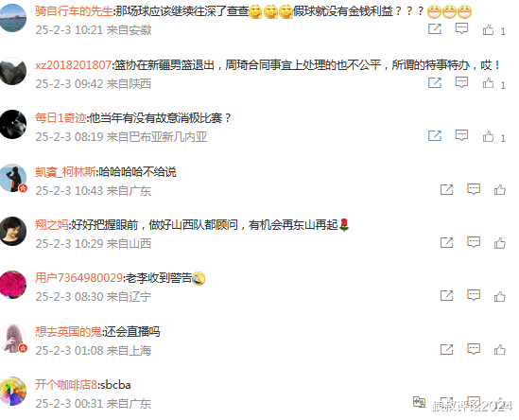Share xz2018201807's comment via forward icon

(435, 82)
